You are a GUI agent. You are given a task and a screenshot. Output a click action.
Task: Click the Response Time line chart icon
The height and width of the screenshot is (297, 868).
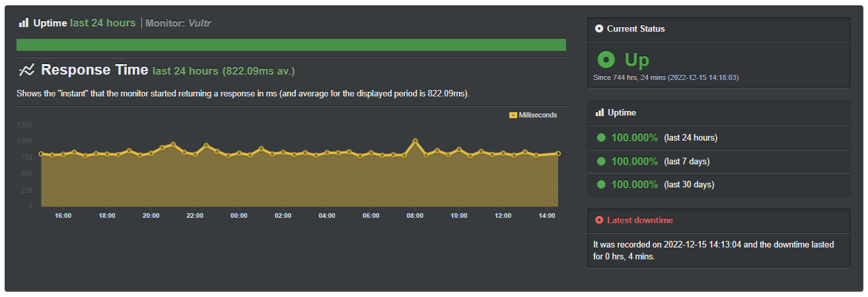26,70
